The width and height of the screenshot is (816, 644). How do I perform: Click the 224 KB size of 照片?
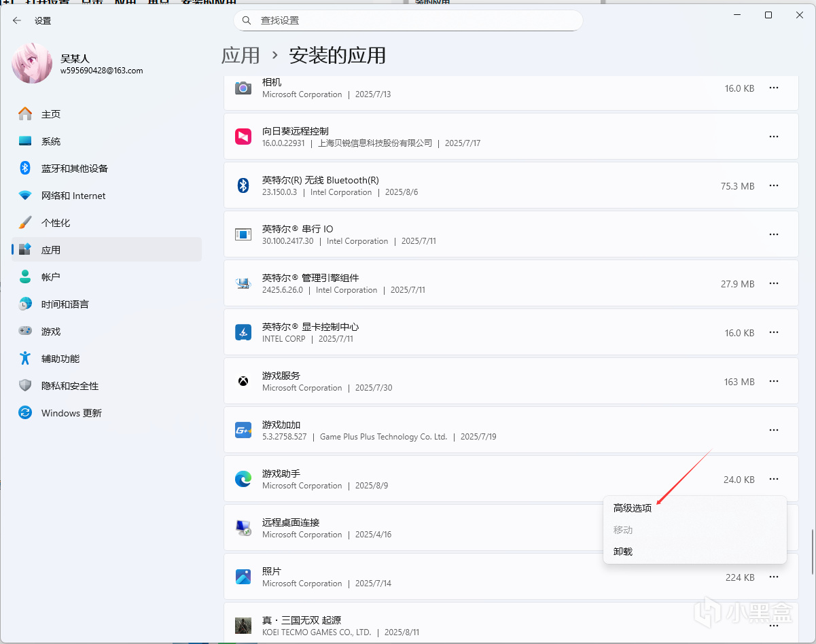(x=740, y=577)
